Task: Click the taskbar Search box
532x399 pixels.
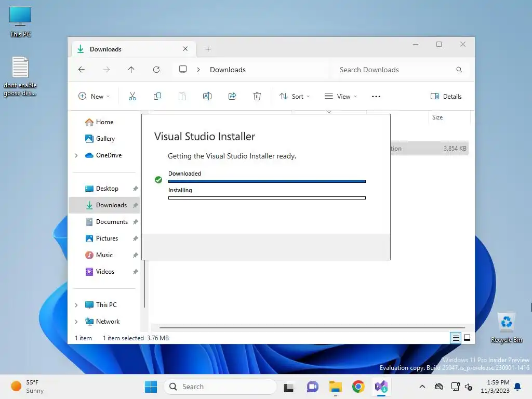Action: click(x=220, y=387)
